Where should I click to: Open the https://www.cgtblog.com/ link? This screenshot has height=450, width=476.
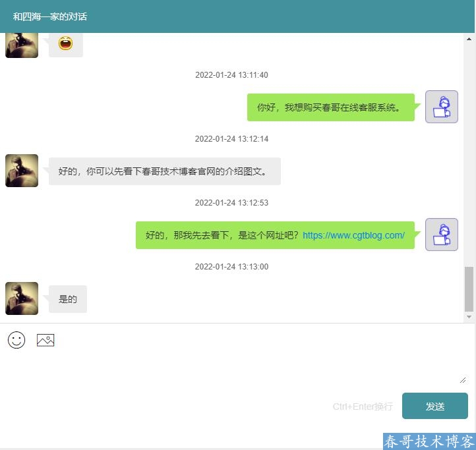(x=353, y=235)
